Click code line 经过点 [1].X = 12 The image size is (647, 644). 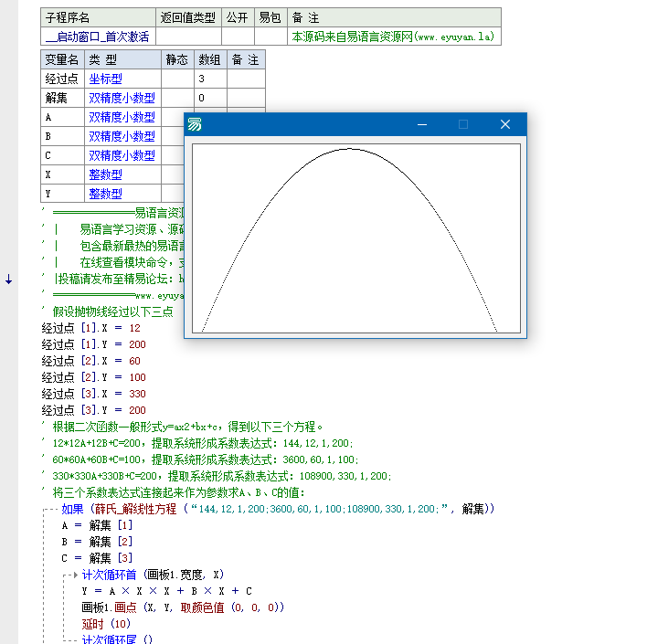(91, 328)
